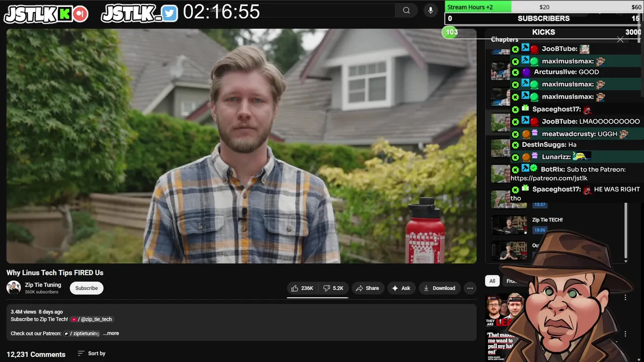This screenshot has width=644, height=362.
Task: Click the video player to pause
Action: tap(242, 146)
